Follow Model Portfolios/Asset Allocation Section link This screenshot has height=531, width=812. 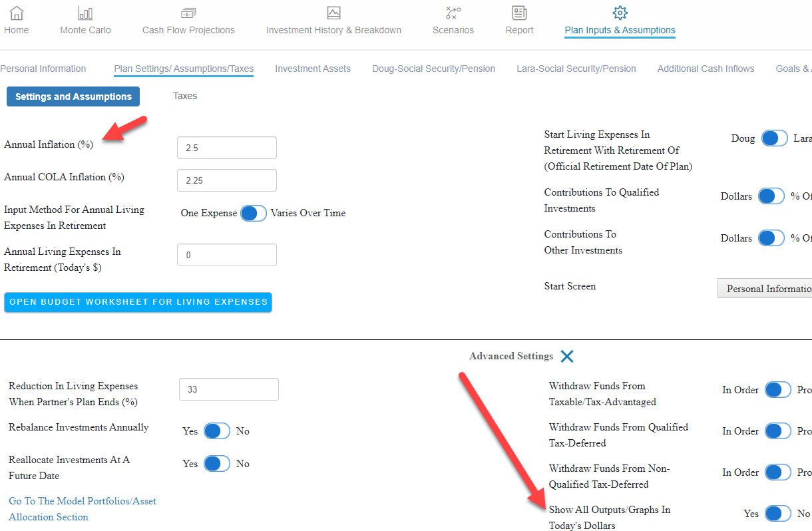click(x=83, y=509)
